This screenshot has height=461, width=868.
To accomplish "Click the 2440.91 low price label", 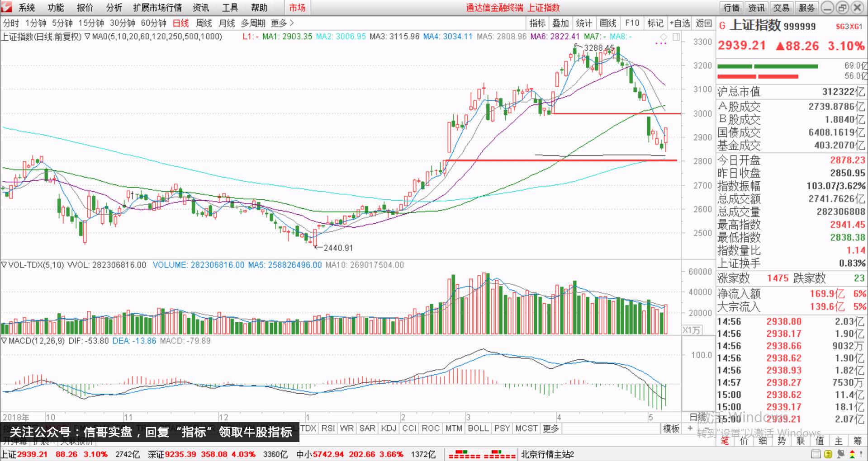I will coord(338,248).
